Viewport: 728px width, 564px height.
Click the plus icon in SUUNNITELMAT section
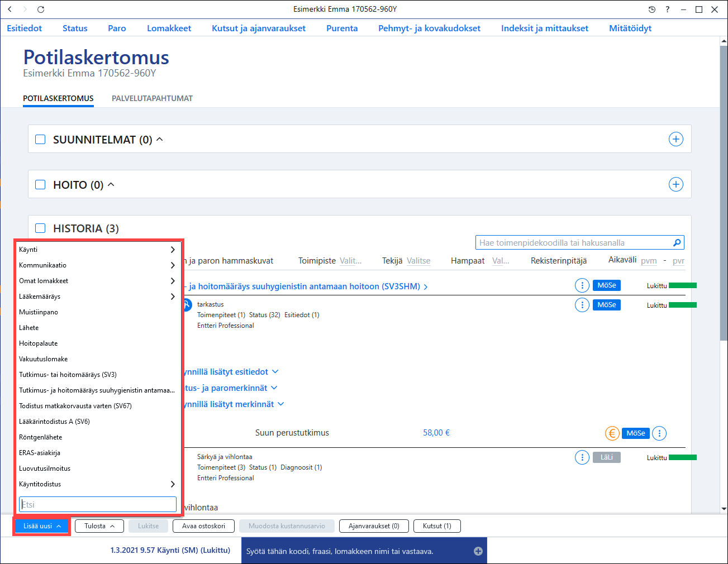tap(676, 139)
